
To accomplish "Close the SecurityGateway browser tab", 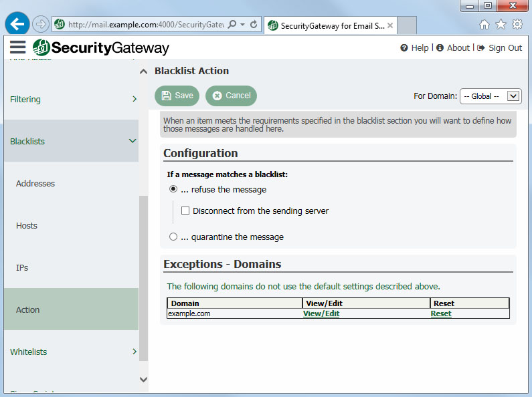I will [390, 25].
